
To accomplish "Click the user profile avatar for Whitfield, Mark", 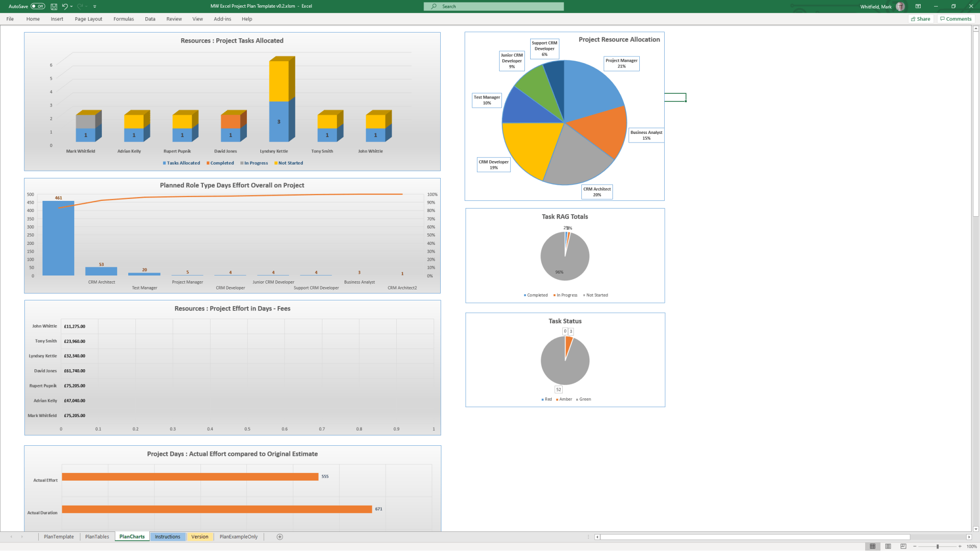I will point(900,6).
